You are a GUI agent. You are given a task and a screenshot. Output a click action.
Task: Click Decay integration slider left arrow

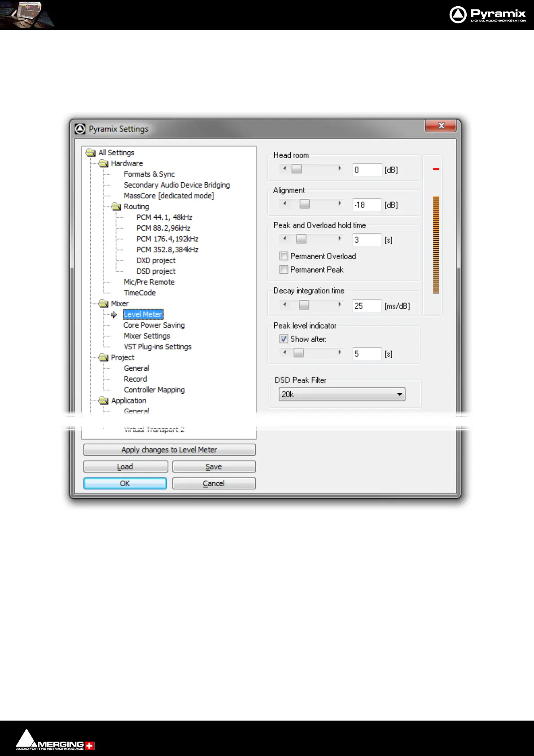tap(285, 304)
